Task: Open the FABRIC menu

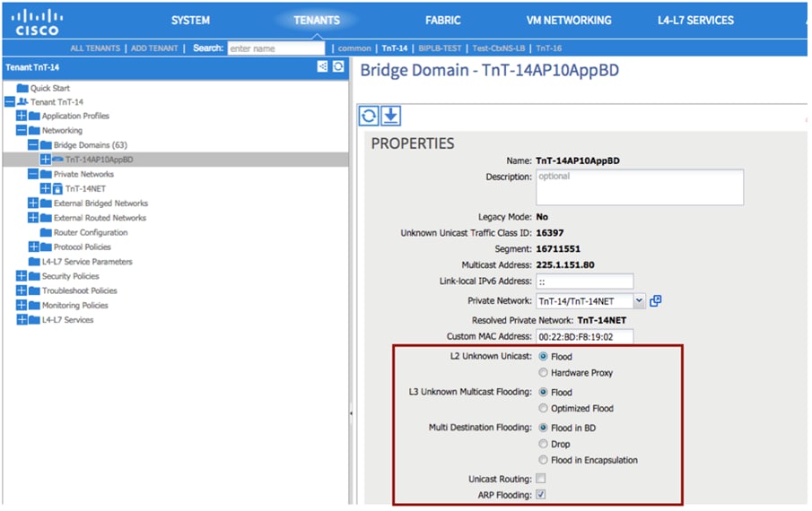Action: pyautogui.click(x=442, y=21)
